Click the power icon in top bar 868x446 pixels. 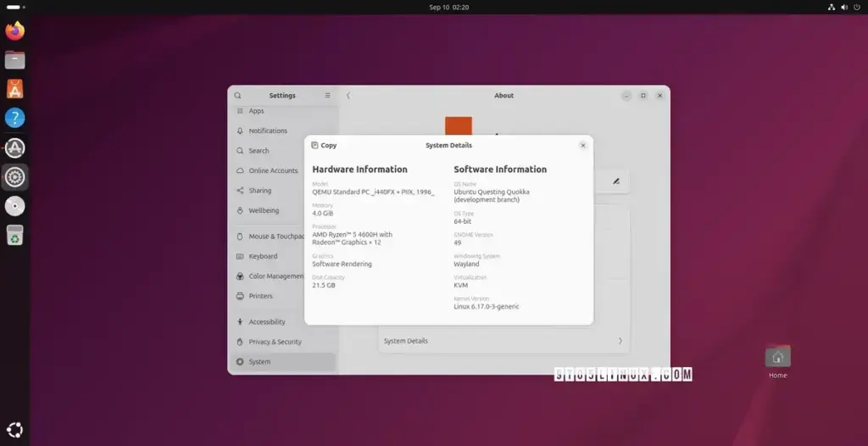coord(858,7)
